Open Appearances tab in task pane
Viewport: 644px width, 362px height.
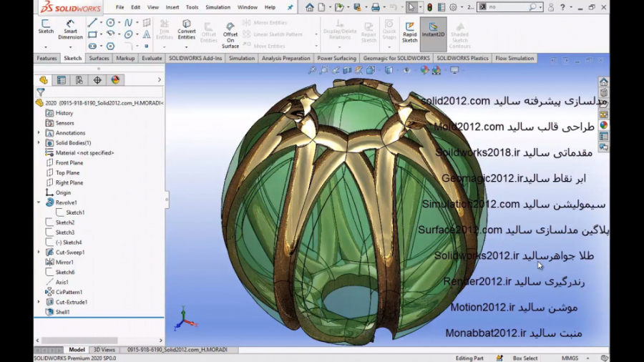(603, 125)
